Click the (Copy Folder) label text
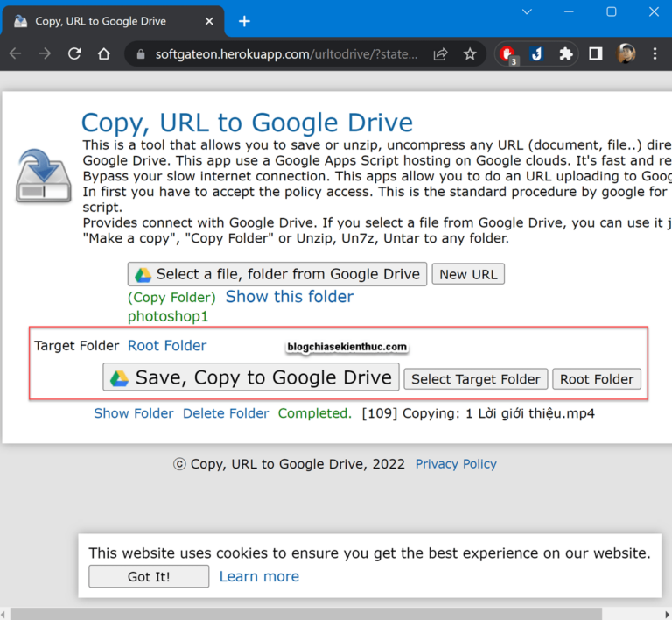Image resolution: width=672 pixels, height=620 pixels. (x=171, y=298)
